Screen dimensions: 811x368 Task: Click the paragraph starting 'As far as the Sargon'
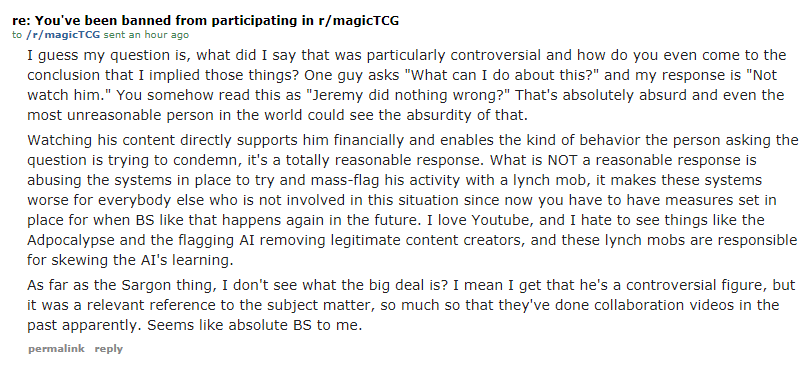pos(411,305)
